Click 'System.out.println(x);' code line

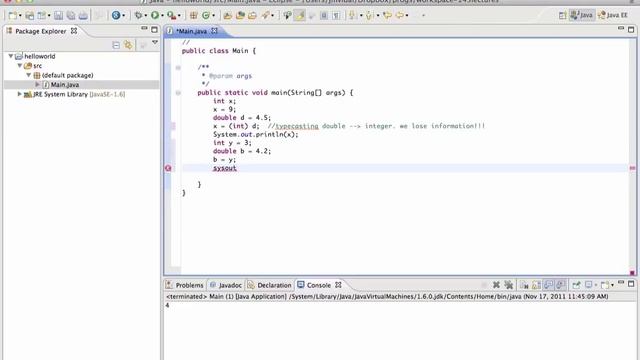click(x=256, y=134)
